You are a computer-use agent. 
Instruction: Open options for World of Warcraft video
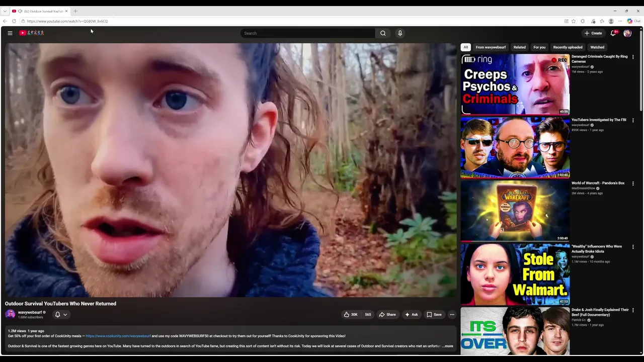pyautogui.click(x=633, y=184)
